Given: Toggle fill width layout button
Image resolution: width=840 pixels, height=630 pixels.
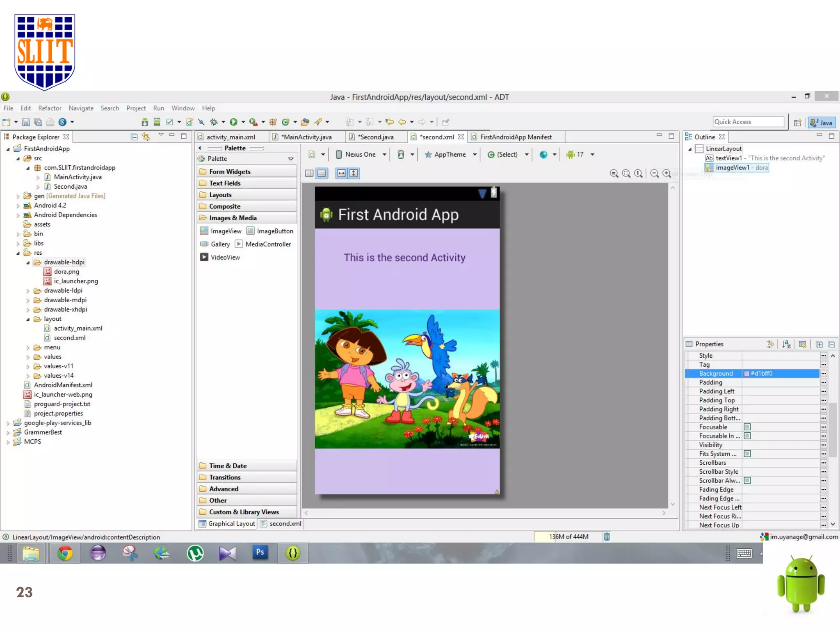Looking at the screenshot, I should (341, 173).
